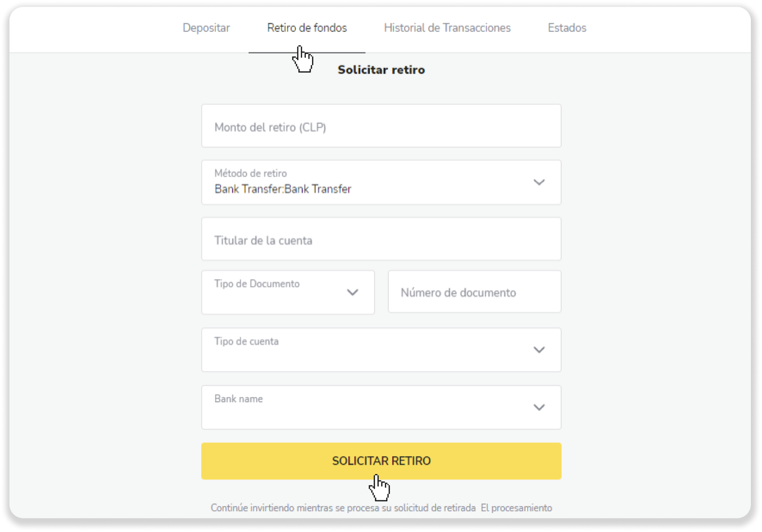Screen dimensions: 762x532
Task: Click the Continúe invirtiendo footer text
Action: coord(381,508)
